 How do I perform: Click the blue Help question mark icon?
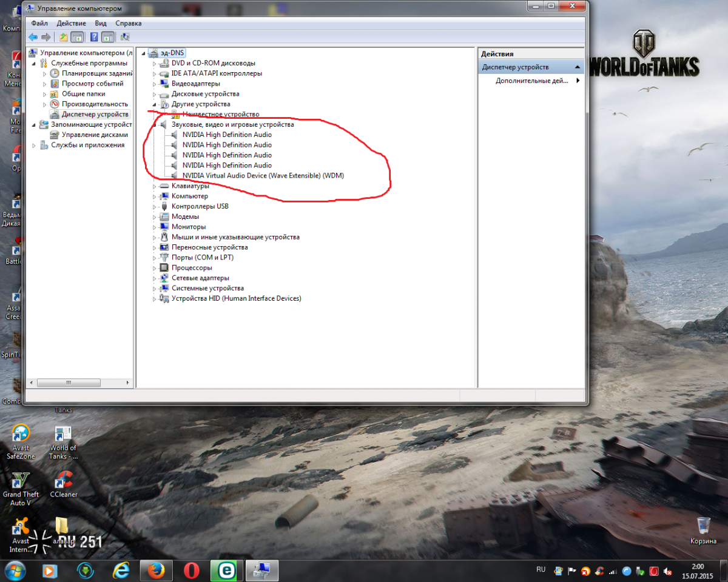coord(94,37)
